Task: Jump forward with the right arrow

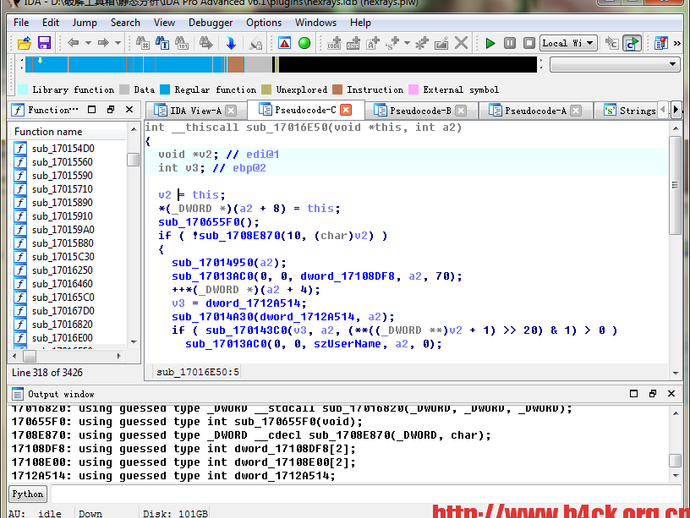Action: click(103, 43)
